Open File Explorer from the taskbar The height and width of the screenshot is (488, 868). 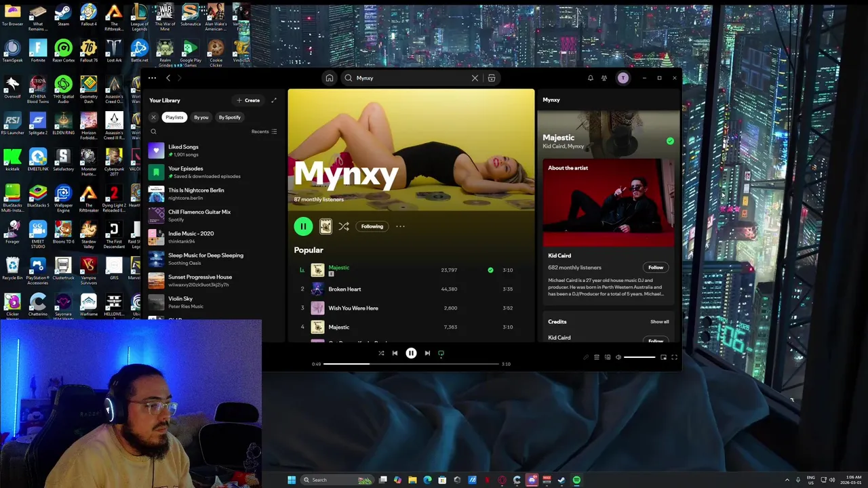[x=412, y=480]
